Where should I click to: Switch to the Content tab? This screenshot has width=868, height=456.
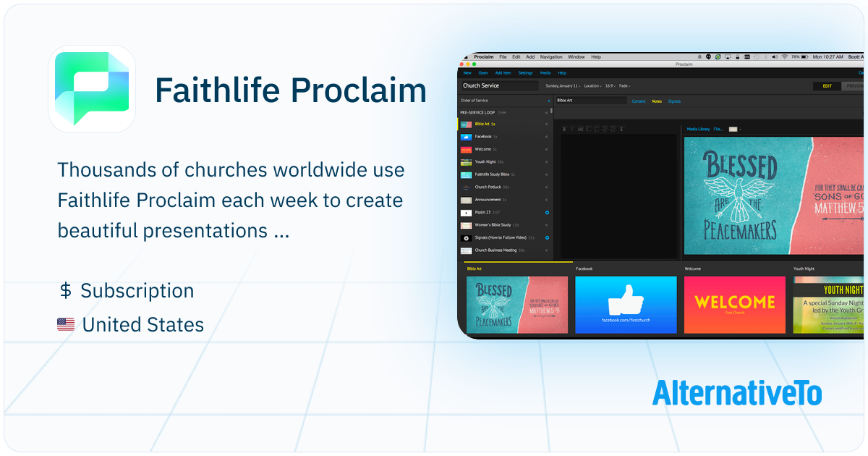(x=639, y=101)
